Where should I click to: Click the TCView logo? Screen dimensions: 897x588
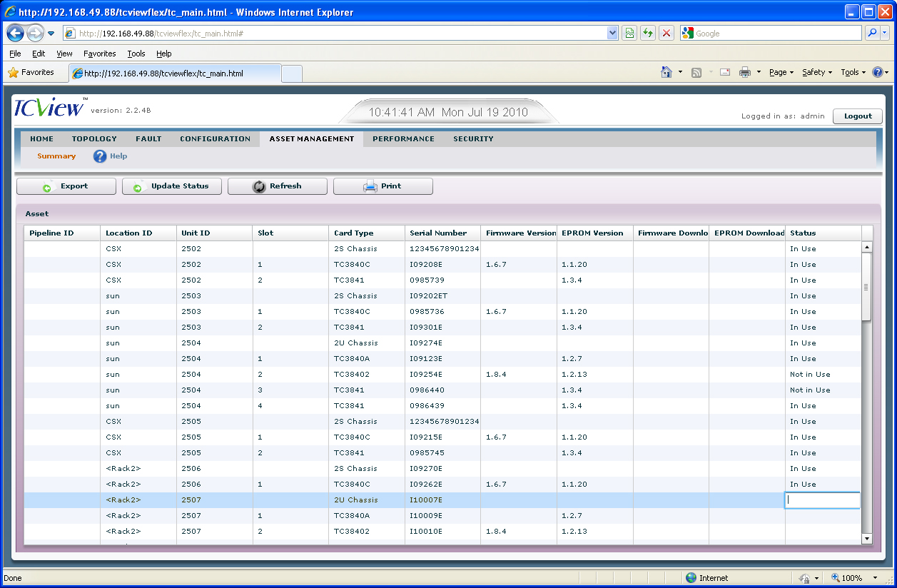50,107
